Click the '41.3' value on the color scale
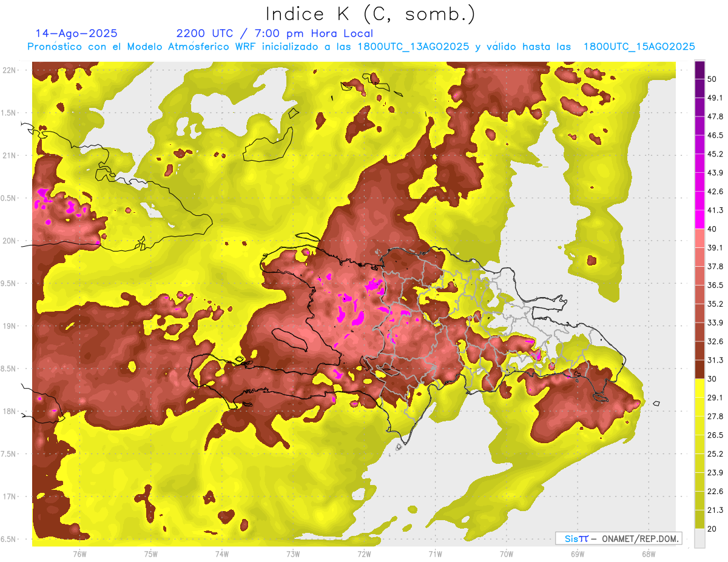The height and width of the screenshot is (562, 728). pyautogui.click(x=716, y=210)
